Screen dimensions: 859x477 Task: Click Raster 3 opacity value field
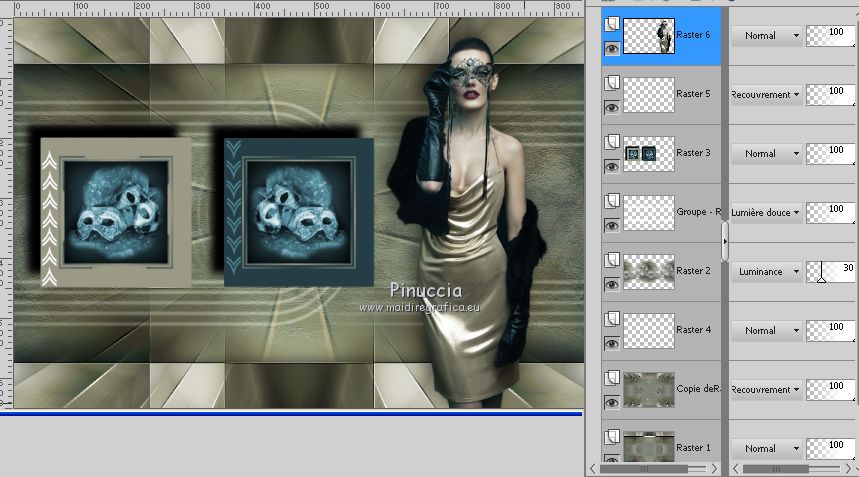[x=831, y=154]
